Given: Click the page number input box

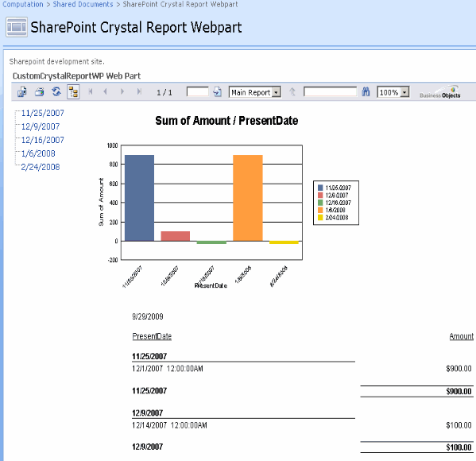Looking at the screenshot, I should tap(198, 91).
